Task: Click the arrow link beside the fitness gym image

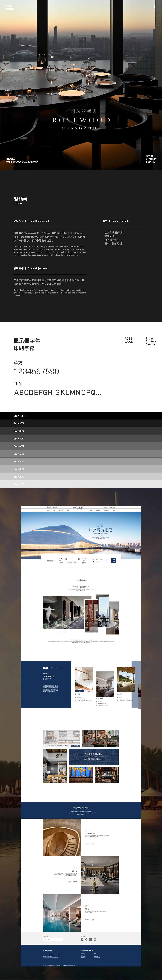Action: [x=73, y=881]
